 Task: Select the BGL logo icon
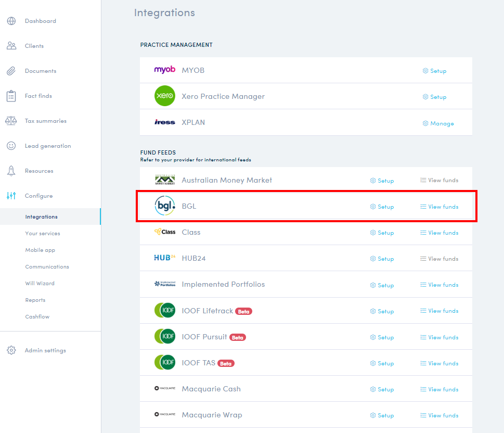click(164, 206)
